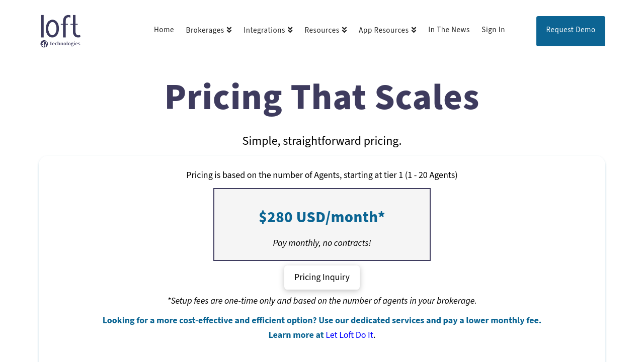The height and width of the screenshot is (362, 644).
Task: Click the "Pay monthly, no contracts!" text
Action: coord(322,243)
